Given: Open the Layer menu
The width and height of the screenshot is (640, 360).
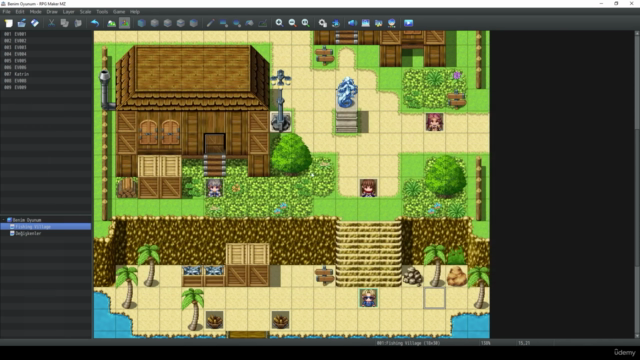Looking at the screenshot, I should (69, 12).
